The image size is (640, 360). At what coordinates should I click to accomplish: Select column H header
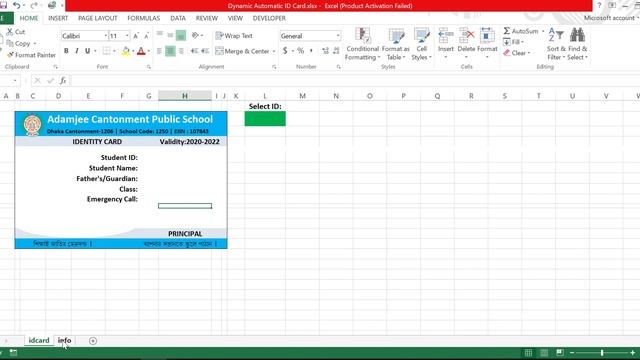tap(184, 96)
